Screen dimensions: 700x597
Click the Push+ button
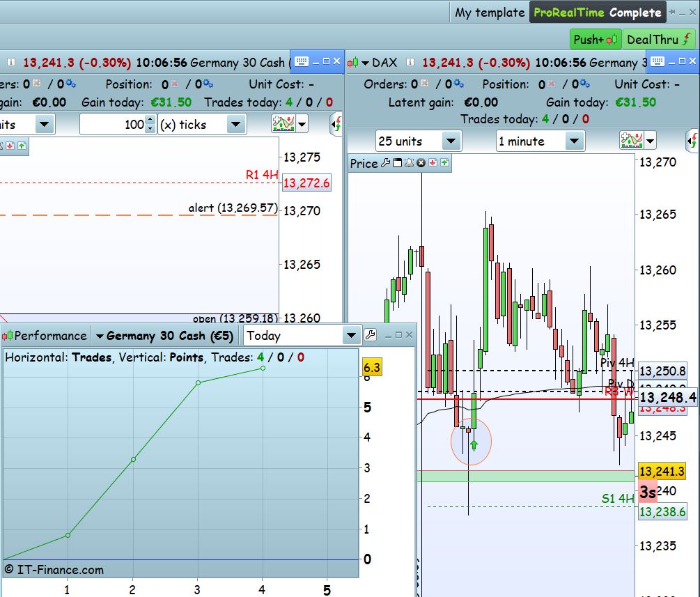[595, 39]
